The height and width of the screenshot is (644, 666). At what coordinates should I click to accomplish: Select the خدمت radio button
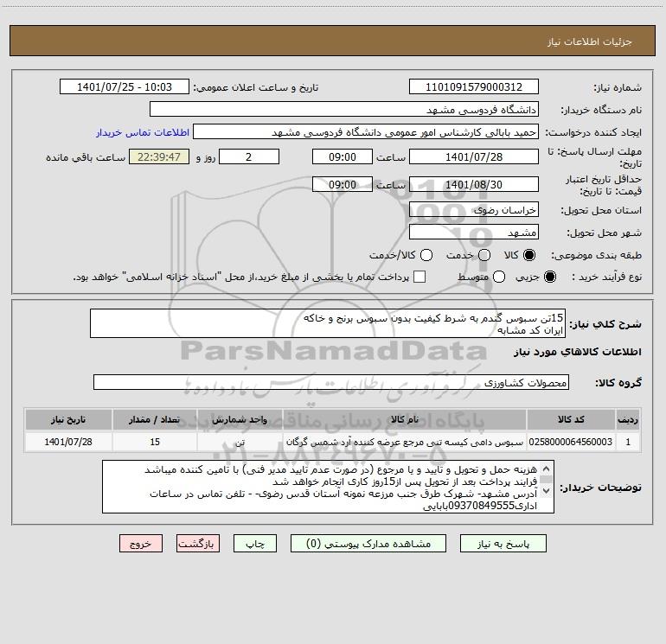[484, 255]
